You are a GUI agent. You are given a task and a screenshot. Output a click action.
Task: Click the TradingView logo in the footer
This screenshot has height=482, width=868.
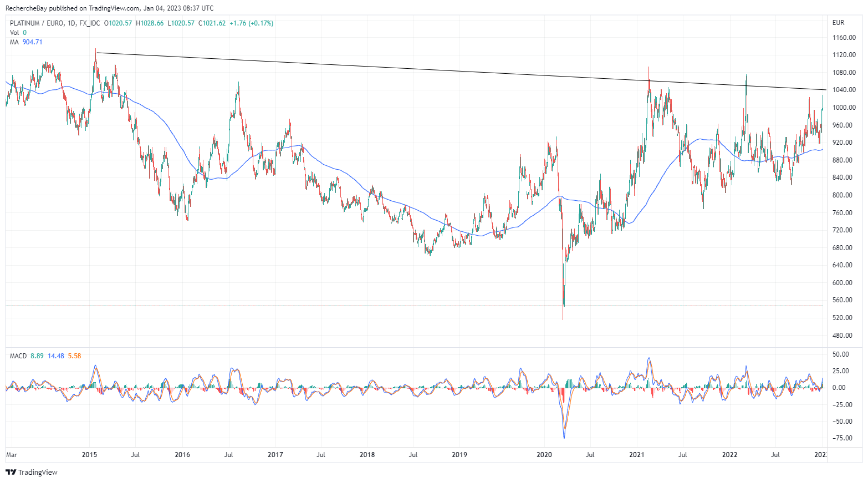point(32,472)
